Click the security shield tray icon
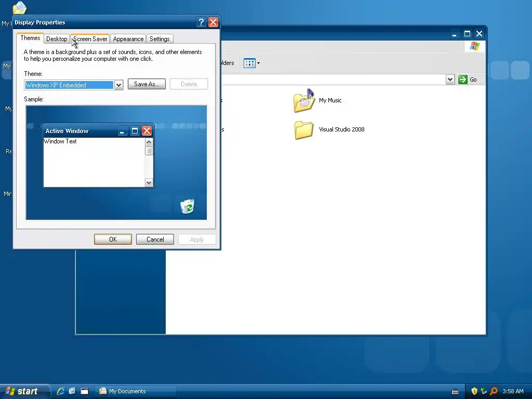 [474, 391]
